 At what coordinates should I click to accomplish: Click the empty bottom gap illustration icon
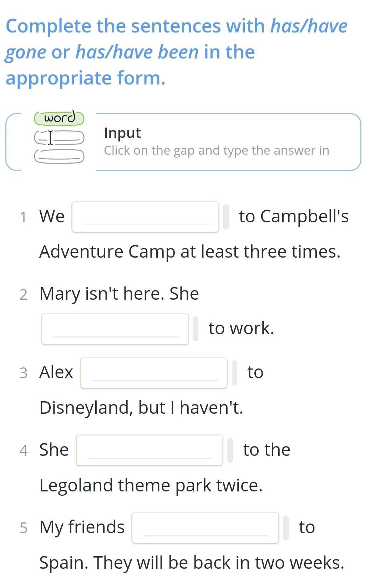[x=59, y=156]
